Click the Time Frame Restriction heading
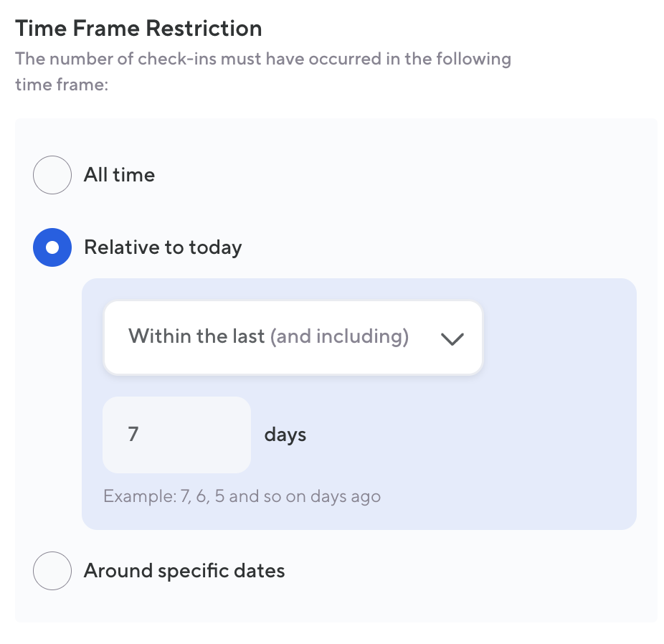Image resolution: width=664 pixels, height=644 pixels. tap(138, 29)
